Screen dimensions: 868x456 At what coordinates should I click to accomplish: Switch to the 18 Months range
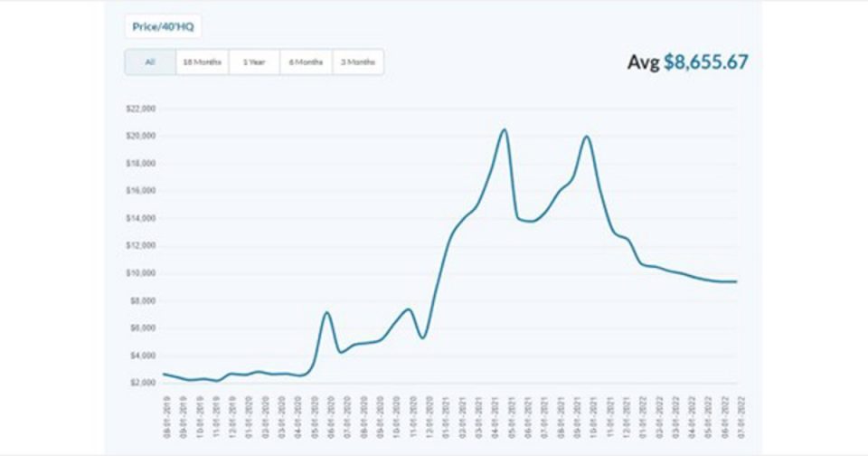point(202,62)
